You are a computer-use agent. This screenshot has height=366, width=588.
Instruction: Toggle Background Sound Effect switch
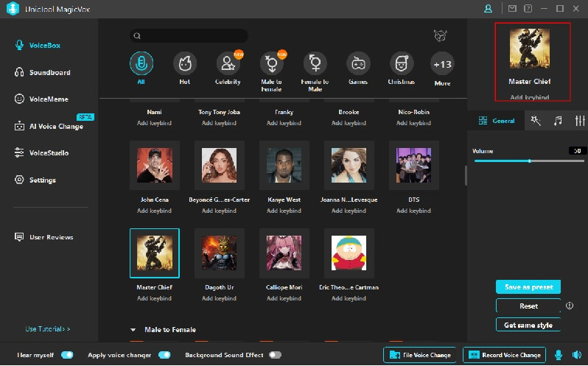click(x=275, y=355)
